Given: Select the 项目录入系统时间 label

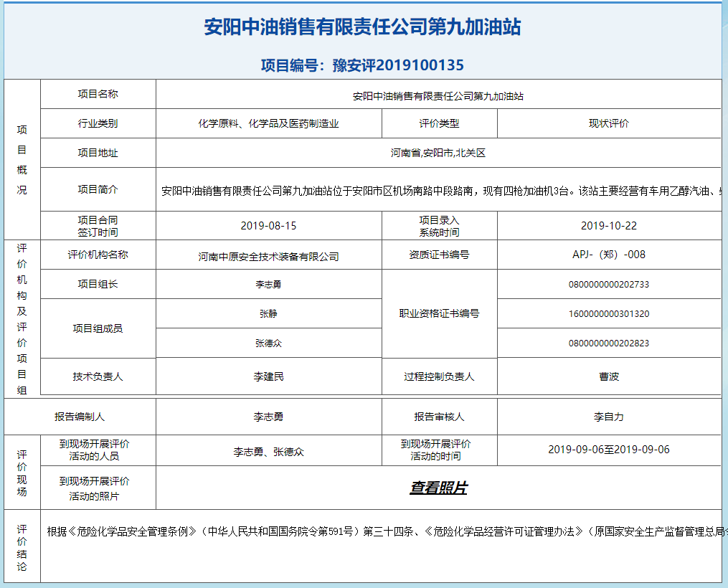Looking at the screenshot, I should [439, 226].
